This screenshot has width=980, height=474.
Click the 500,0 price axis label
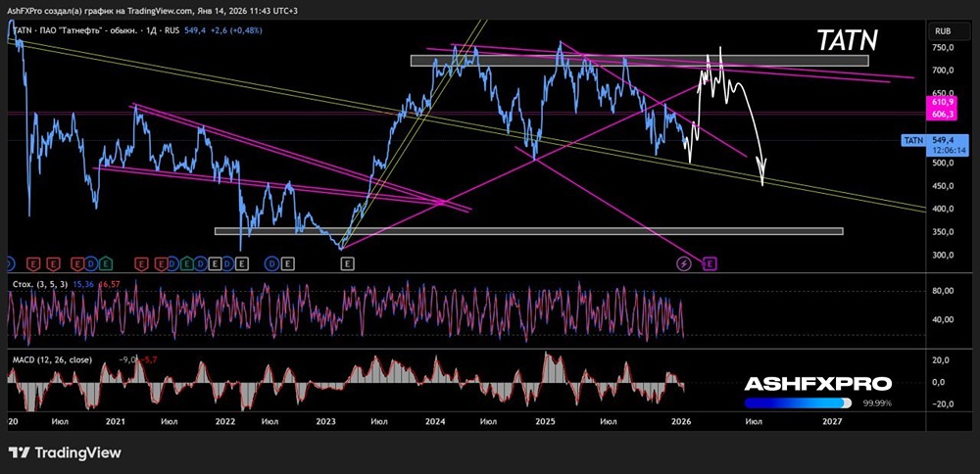(941, 163)
